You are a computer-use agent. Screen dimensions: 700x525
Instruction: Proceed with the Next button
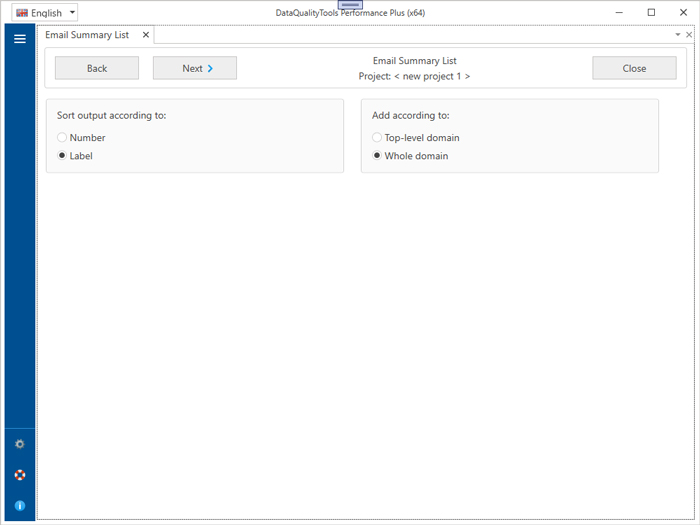[x=195, y=68]
